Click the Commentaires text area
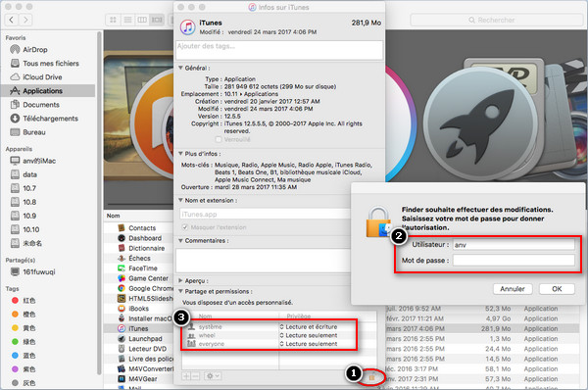 (264, 261)
